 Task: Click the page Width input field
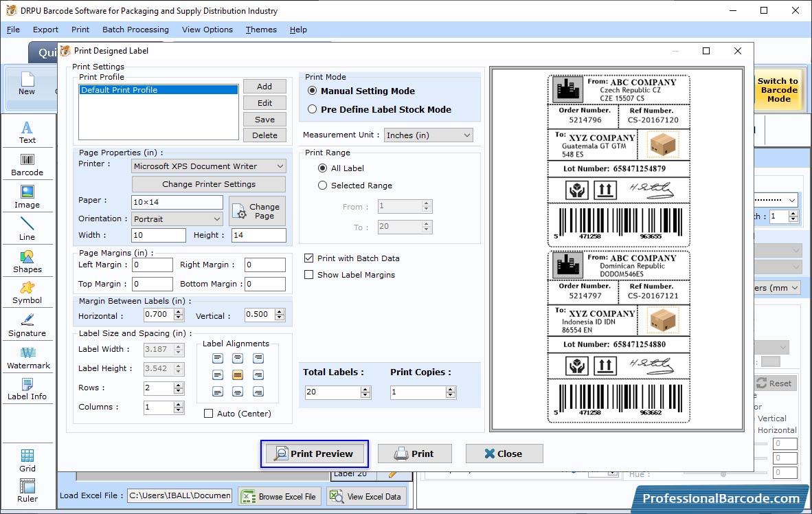pos(159,235)
